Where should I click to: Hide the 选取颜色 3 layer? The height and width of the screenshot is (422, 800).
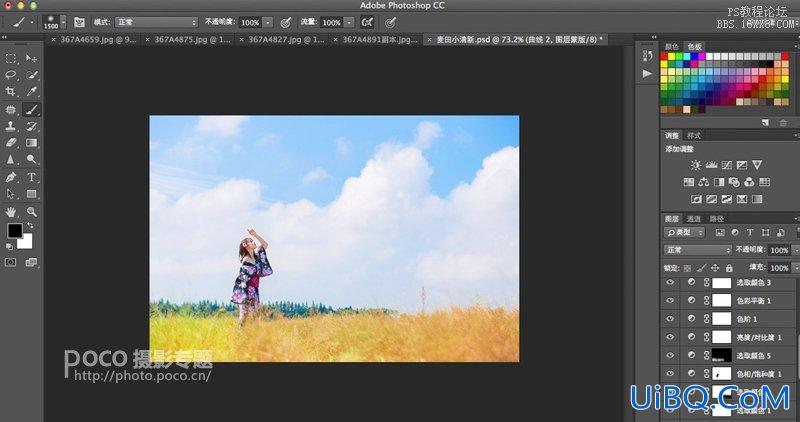(x=670, y=282)
